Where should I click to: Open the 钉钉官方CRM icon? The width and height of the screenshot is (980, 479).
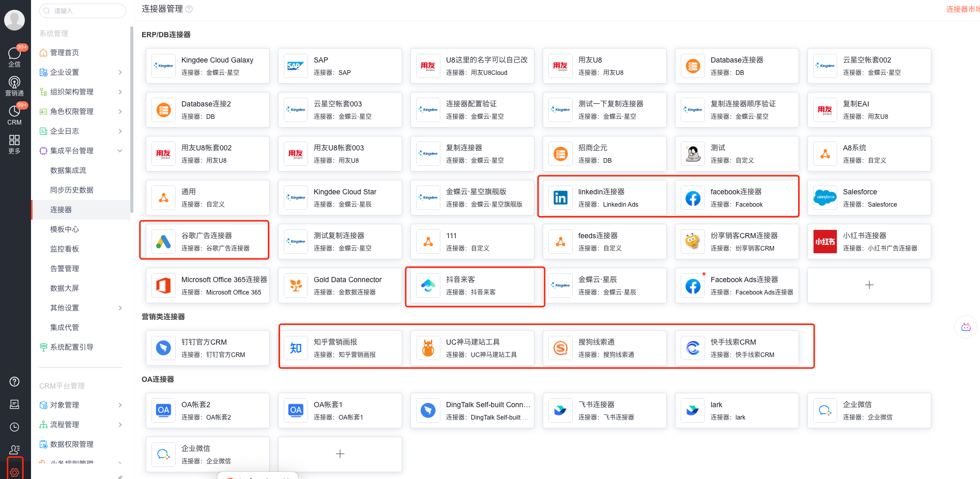pyautogui.click(x=163, y=348)
